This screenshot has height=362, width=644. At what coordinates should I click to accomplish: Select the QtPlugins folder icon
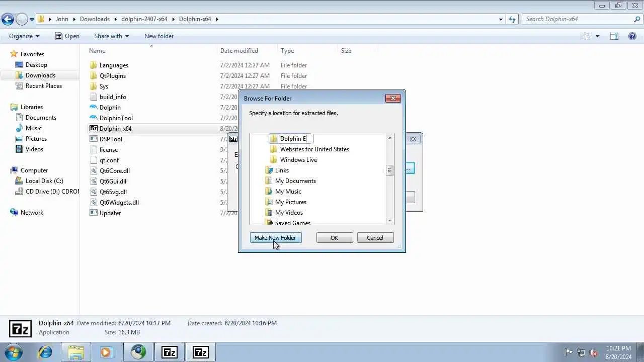pos(94,76)
